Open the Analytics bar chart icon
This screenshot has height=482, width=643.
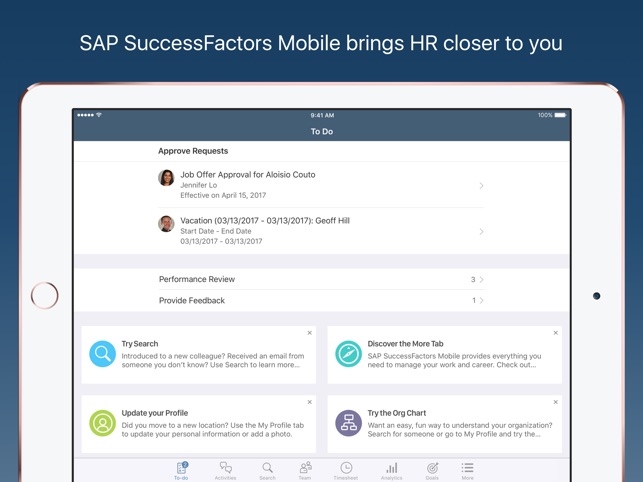pos(392,468)
